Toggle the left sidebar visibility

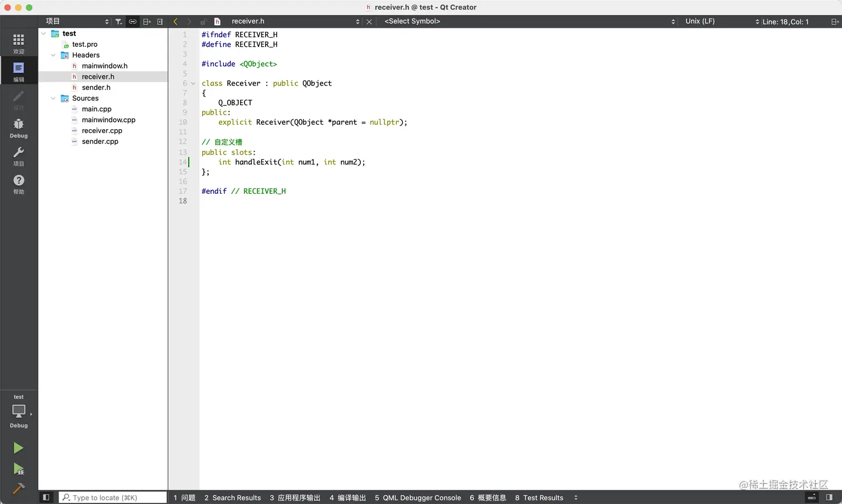tap(46, 497)
